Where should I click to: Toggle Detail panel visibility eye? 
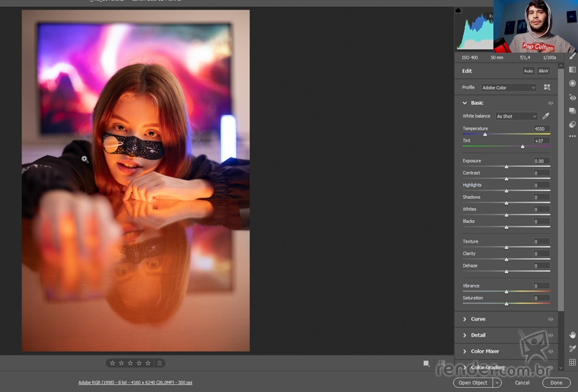550,335
